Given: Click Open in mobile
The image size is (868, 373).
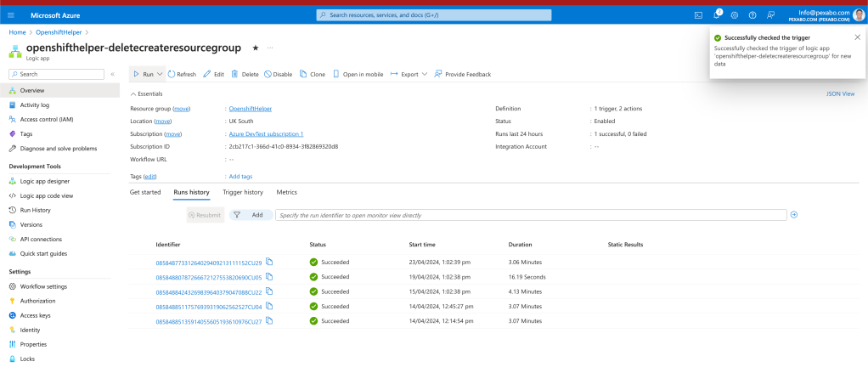Looking at the screenshot, I should coord(358,74).
